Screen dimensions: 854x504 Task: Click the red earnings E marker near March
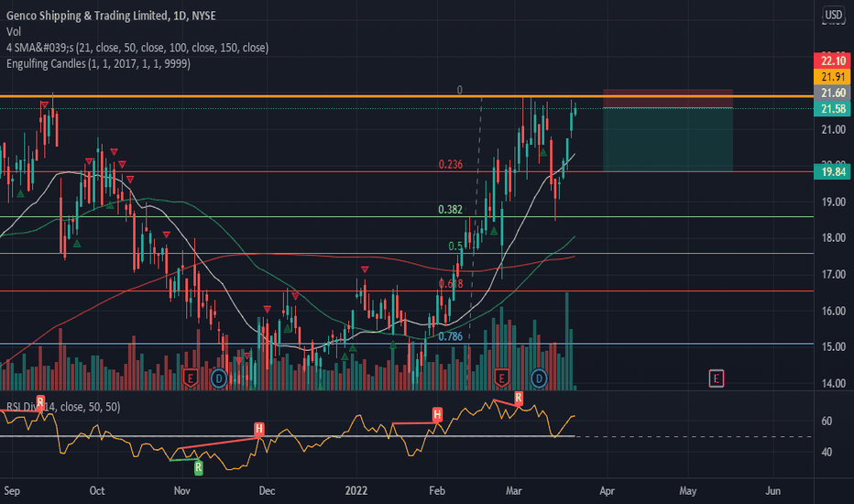coord(501,377)
